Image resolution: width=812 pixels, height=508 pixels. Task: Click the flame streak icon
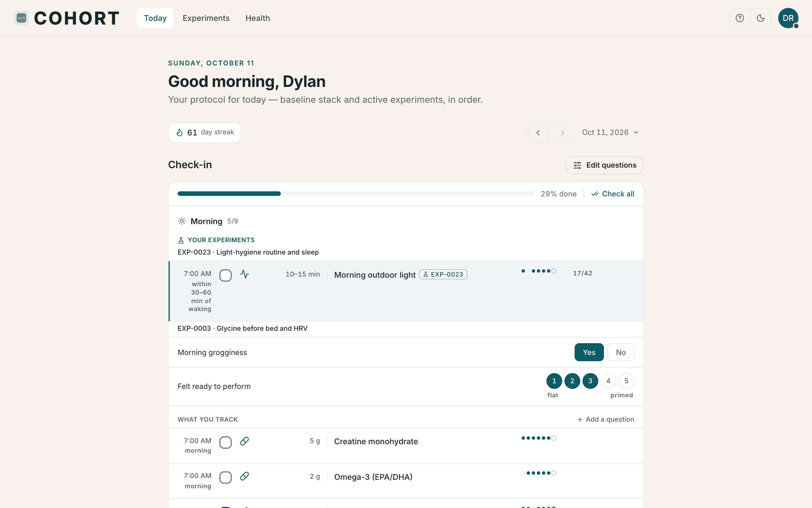click(x=180, y=132)
